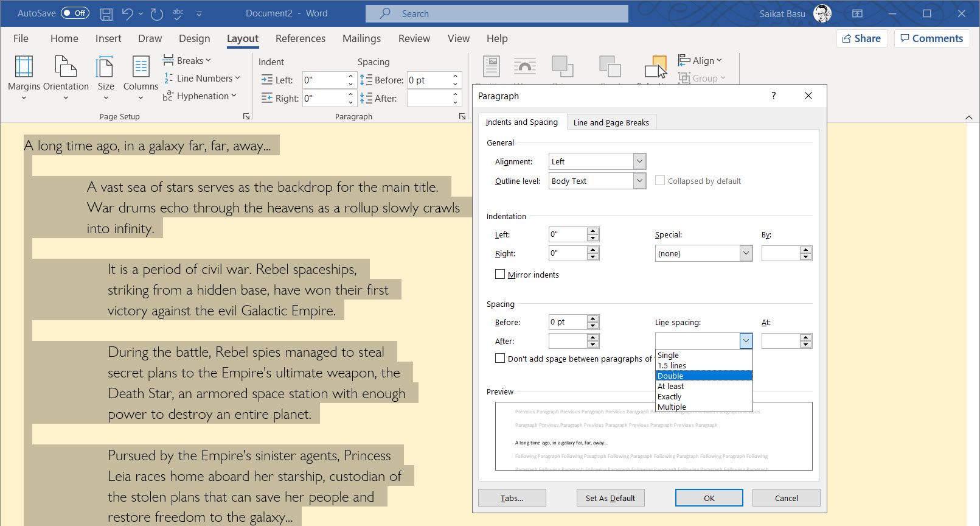Open the Special indentation dropdown
Screen dimensions: 980x526
point(746,253)
